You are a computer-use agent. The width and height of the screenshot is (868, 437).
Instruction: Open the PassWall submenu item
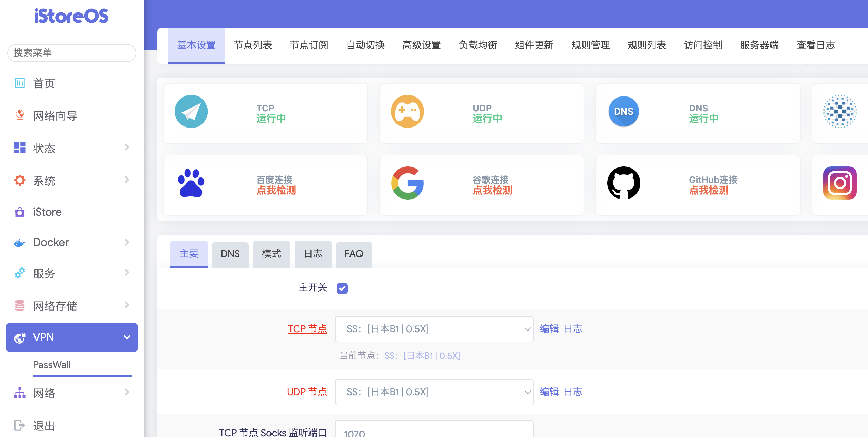(x=52, y=365)
